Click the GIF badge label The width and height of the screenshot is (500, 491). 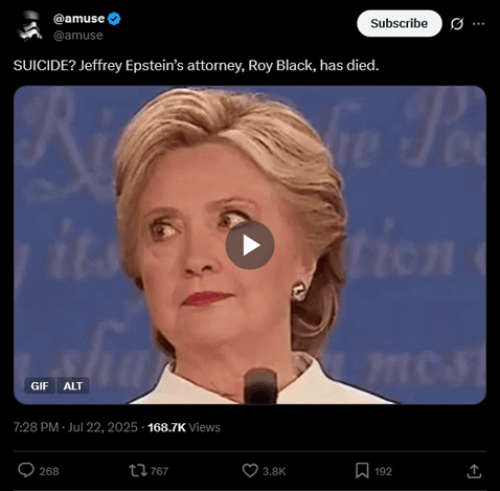click(x=40, y=386)
